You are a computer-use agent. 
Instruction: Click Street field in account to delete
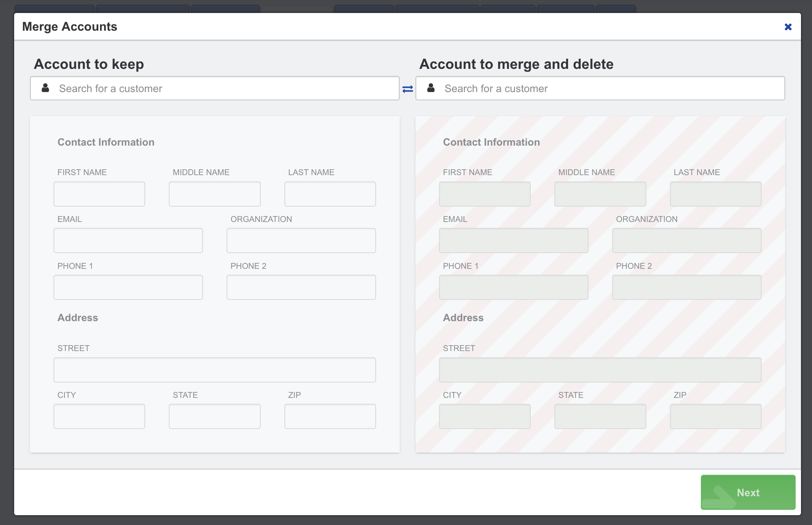point(600,370)
